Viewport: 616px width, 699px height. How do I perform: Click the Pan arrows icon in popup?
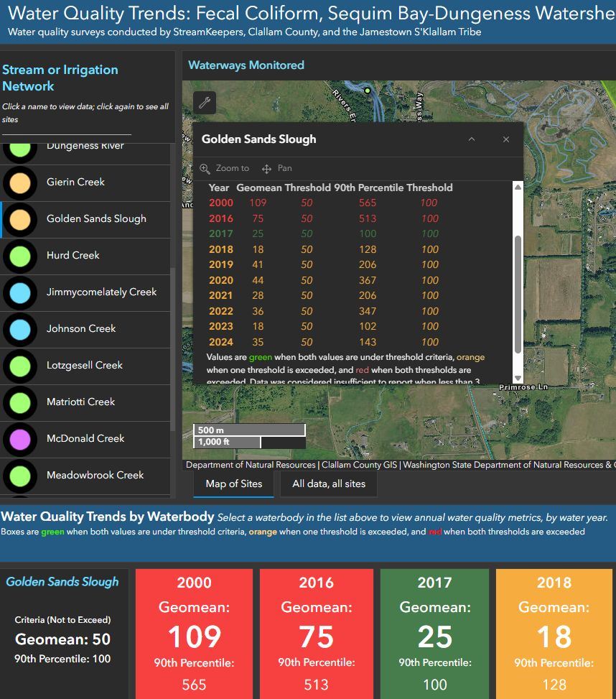(266, 169)
